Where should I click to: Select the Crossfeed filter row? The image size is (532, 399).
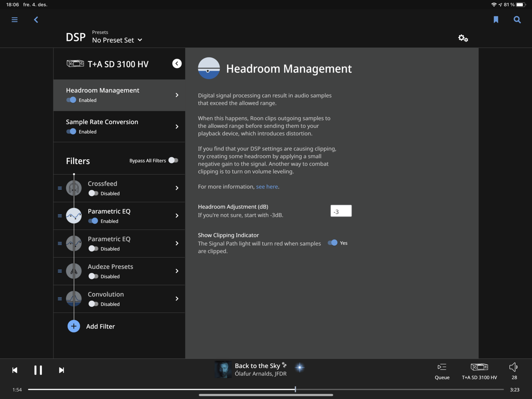[x=119, y=188]
